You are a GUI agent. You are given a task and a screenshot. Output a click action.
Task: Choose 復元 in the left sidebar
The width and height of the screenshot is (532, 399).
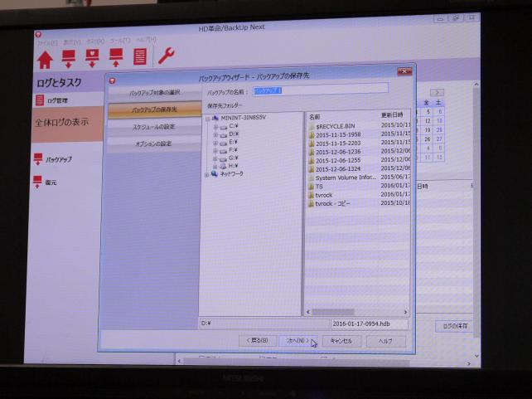pos(45,182)
